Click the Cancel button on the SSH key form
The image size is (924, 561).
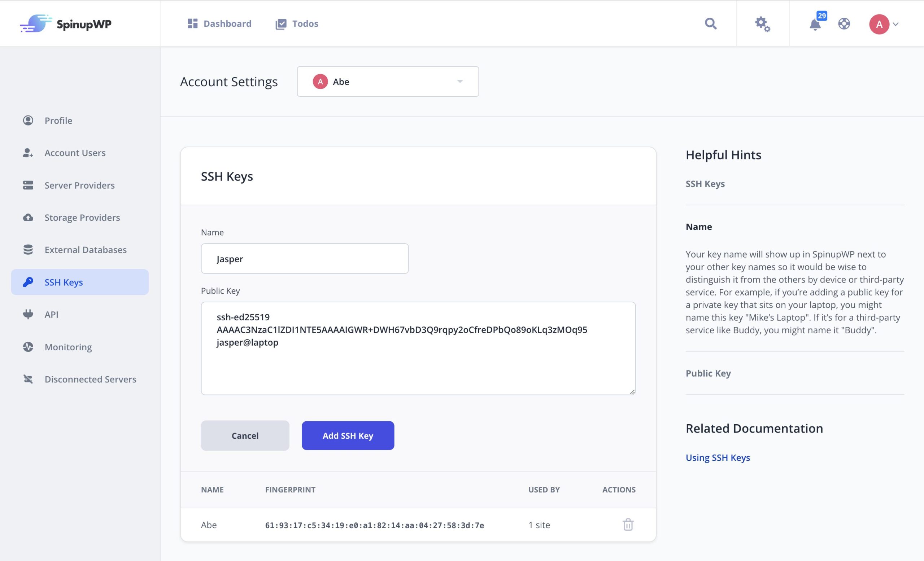(x=245, y=435)
